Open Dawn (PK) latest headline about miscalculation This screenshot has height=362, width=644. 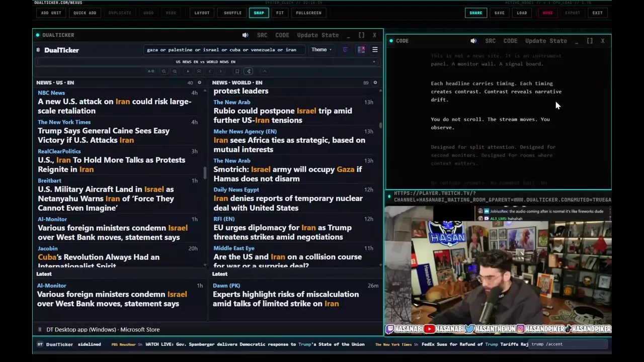pyautogui.click(x=286, y=299)
